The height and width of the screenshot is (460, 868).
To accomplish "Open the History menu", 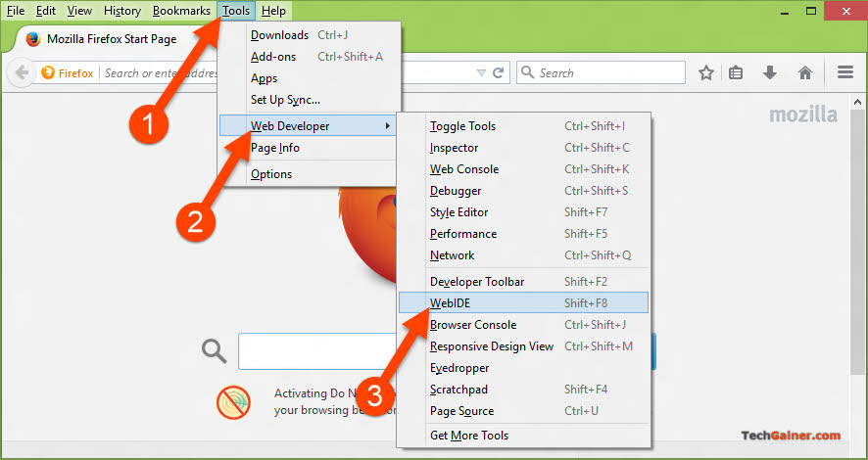I will coord(122,11).
